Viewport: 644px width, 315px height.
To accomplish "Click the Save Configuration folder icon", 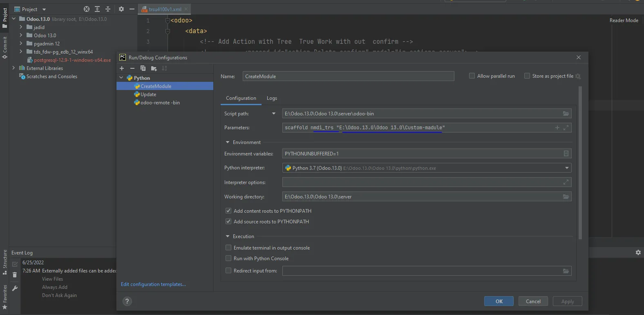I will [154, 68].
